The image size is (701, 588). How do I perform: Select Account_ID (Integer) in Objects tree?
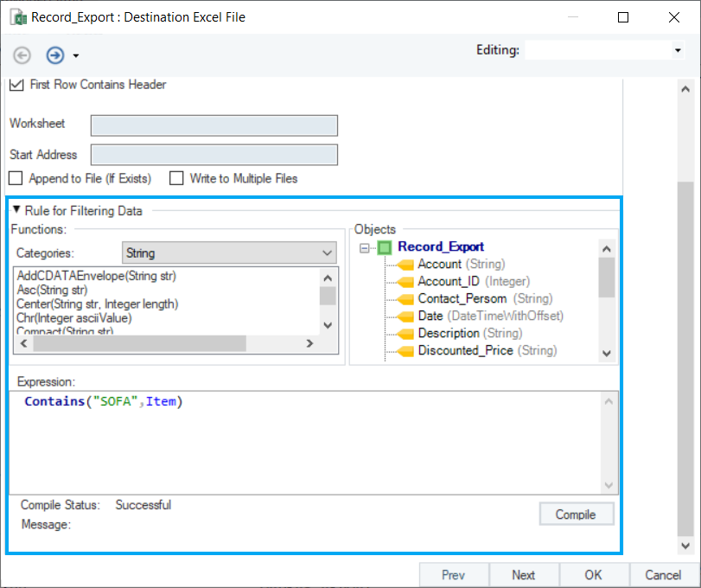click(x=474, y=281)
